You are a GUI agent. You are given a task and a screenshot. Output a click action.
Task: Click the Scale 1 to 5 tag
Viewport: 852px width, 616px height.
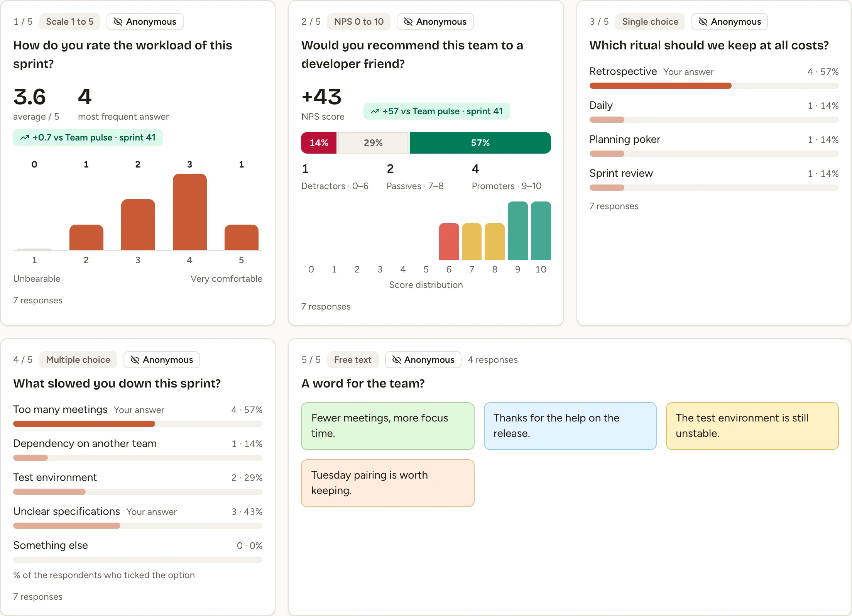pyautogui.click(x=69, y=22)
